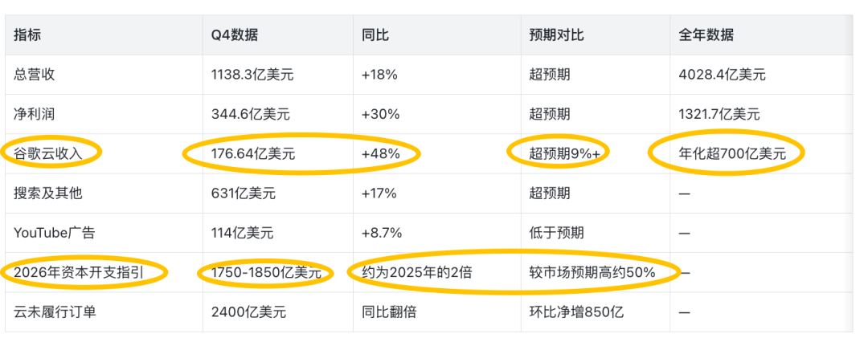Select the 2026年资本开支指引 label
The height and width of the screenshot is (350, 868).
[x=81, y=273]
